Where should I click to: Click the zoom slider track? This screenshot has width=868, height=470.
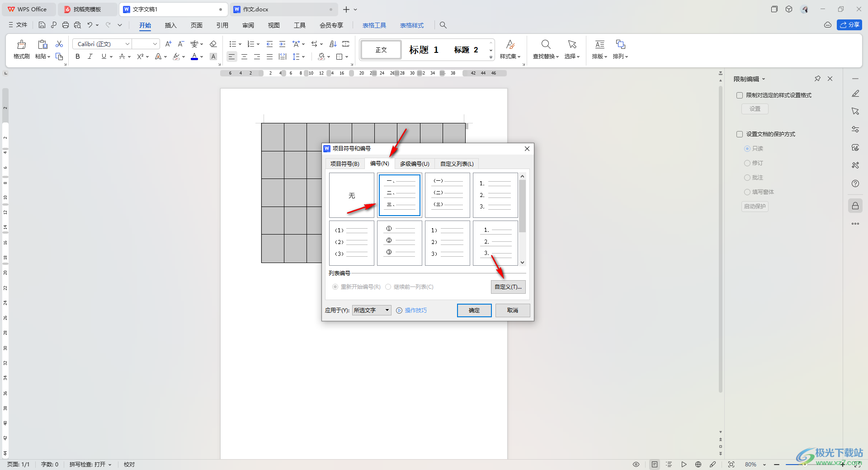pyautogui.click(x=809, y=465)
